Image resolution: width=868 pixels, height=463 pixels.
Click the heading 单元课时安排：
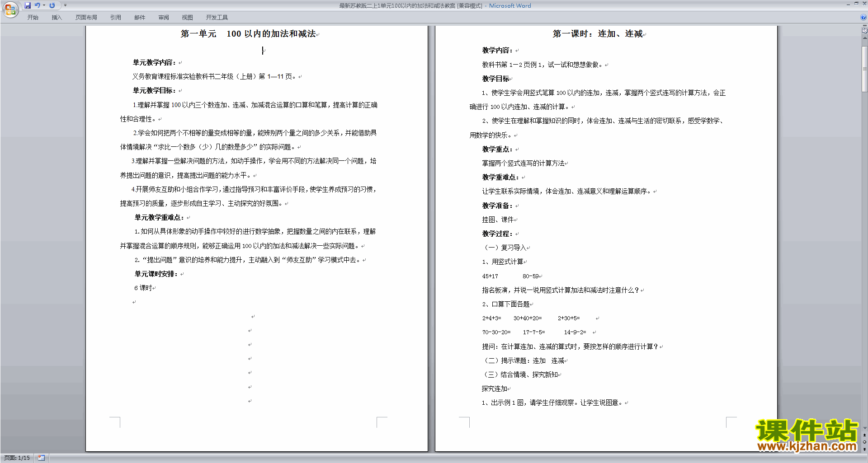tap(156, 274)
